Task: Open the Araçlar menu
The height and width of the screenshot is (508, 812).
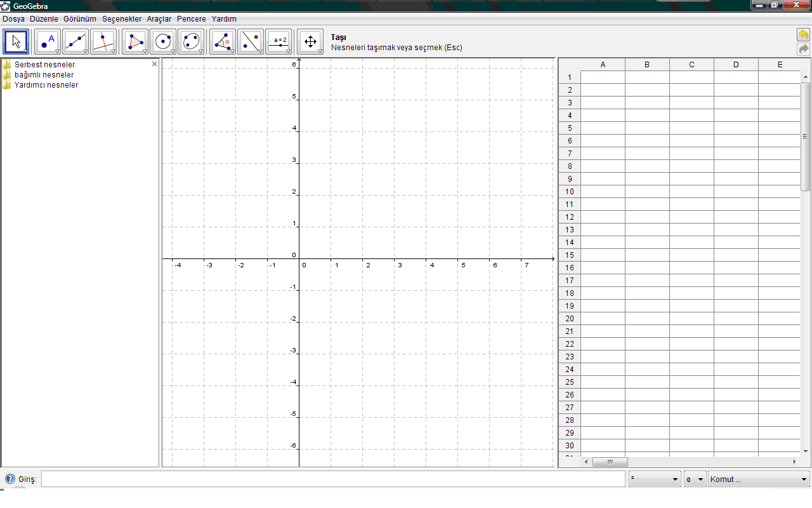Action: pos(159,19)
